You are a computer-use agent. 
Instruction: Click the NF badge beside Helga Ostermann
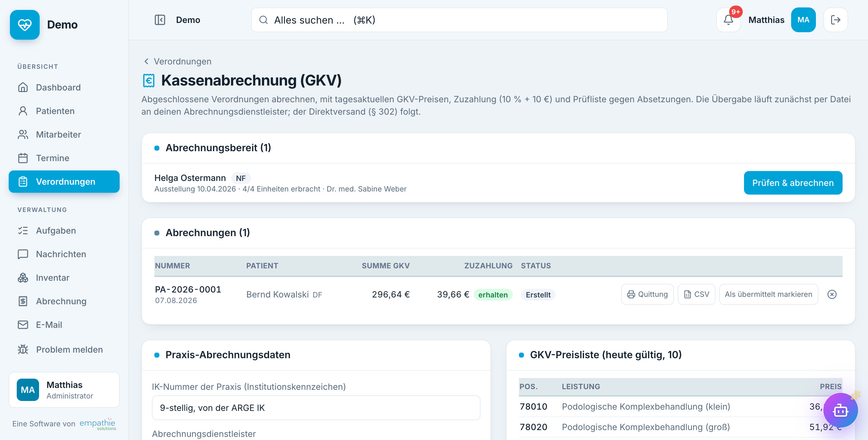(241, 178)
